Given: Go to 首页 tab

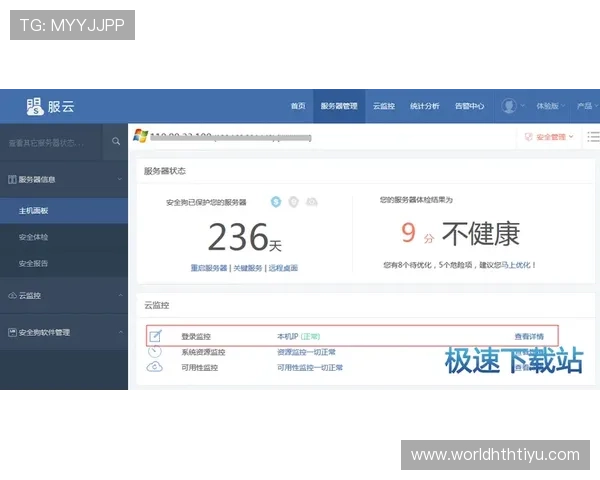Looking at the screenshot, I should click(x=298, y=106).
